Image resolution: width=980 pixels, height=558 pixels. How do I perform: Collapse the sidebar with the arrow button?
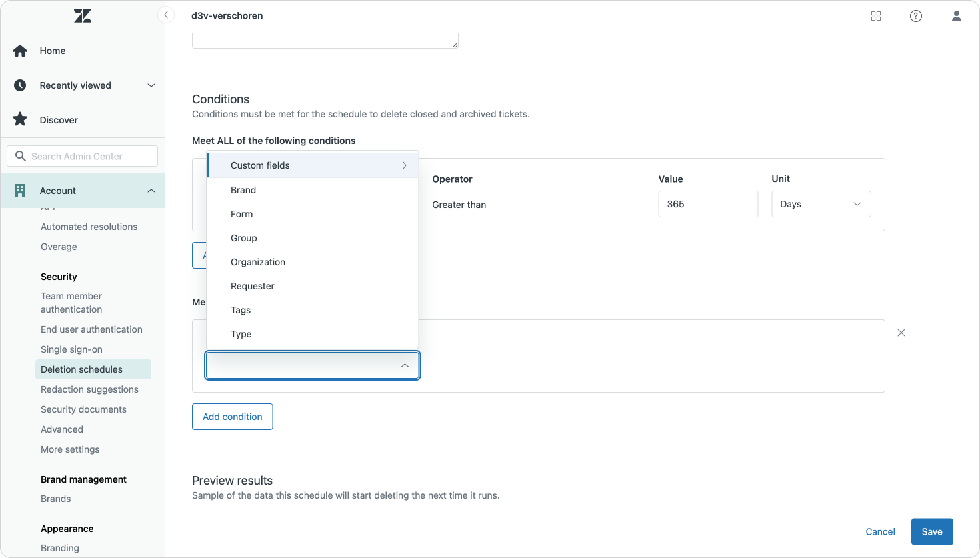(x=166, y=15)
